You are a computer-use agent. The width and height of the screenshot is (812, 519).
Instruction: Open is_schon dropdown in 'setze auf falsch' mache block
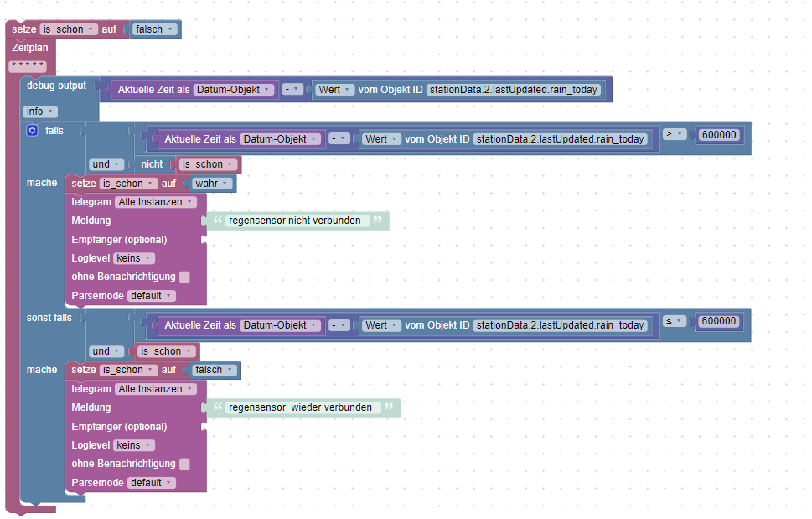128,370
